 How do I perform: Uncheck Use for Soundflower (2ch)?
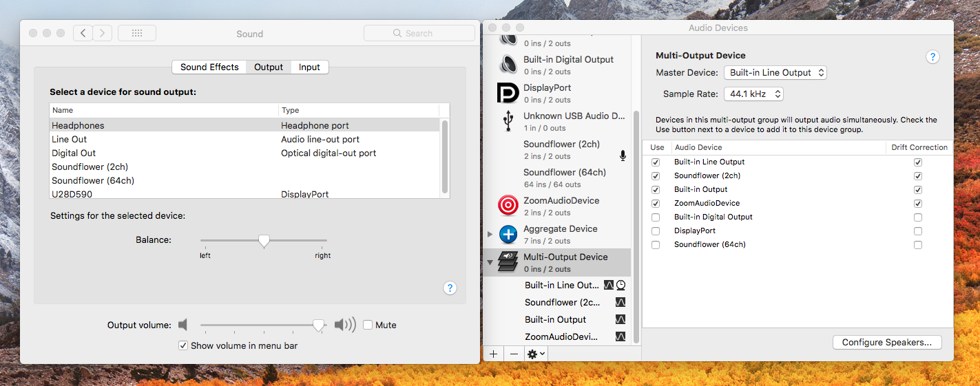pos(656,176)
